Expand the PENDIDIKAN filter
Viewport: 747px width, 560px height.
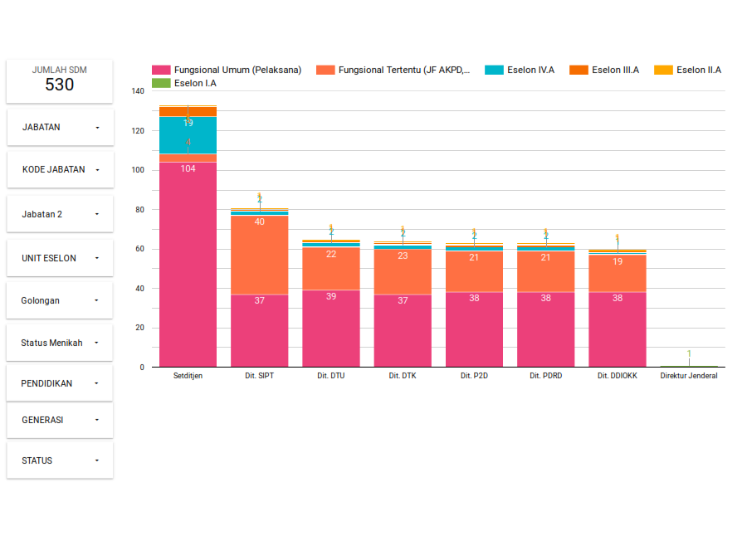(x=59, y=382)
